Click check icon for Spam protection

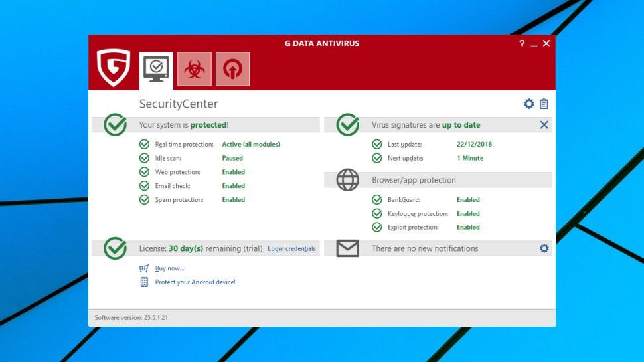[x=144, y=200]
